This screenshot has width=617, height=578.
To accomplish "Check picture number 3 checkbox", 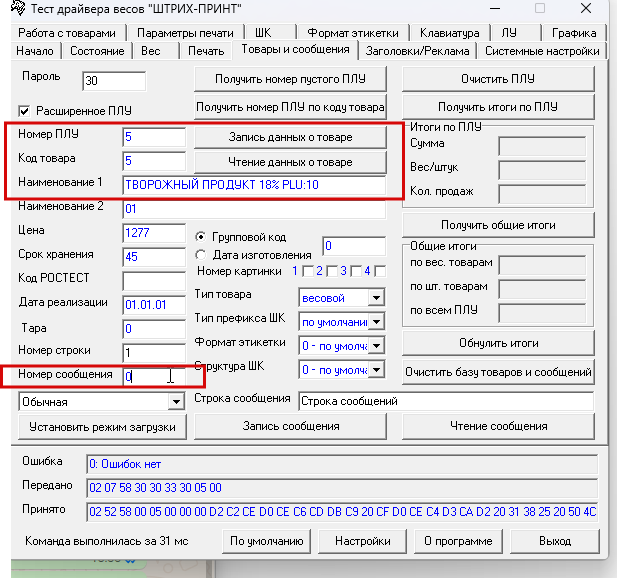I will [x=356, y=271].
